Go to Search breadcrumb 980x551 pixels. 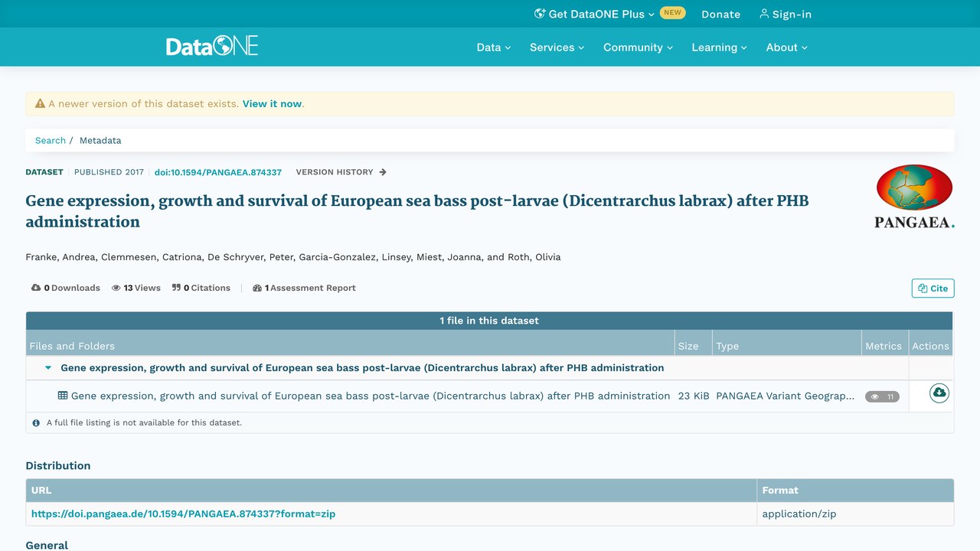[x=51, y=140]
